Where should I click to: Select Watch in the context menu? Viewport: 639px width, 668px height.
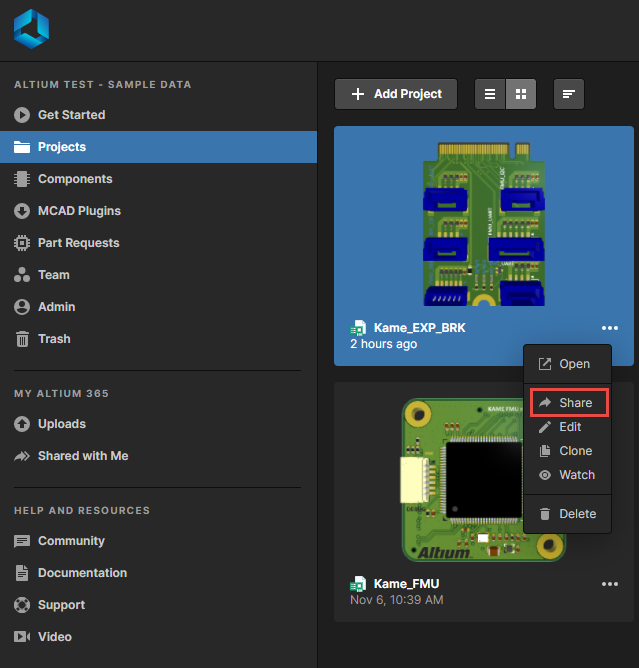pos(567,475)
